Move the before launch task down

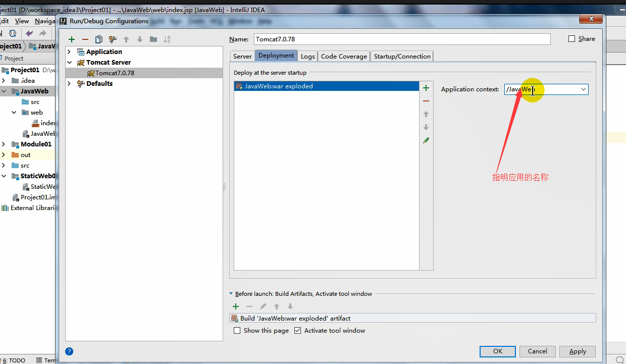tap(290, 306)
